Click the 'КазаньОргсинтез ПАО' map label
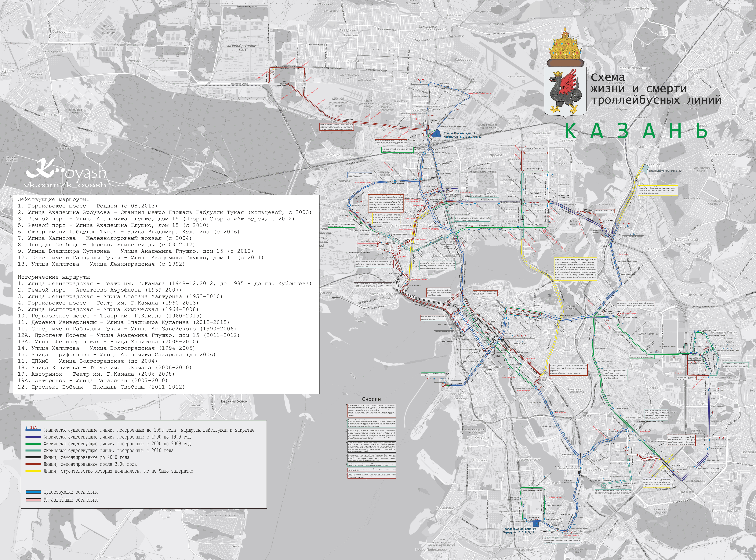Viewport: 756px width, 560px height. pos(242,48)
